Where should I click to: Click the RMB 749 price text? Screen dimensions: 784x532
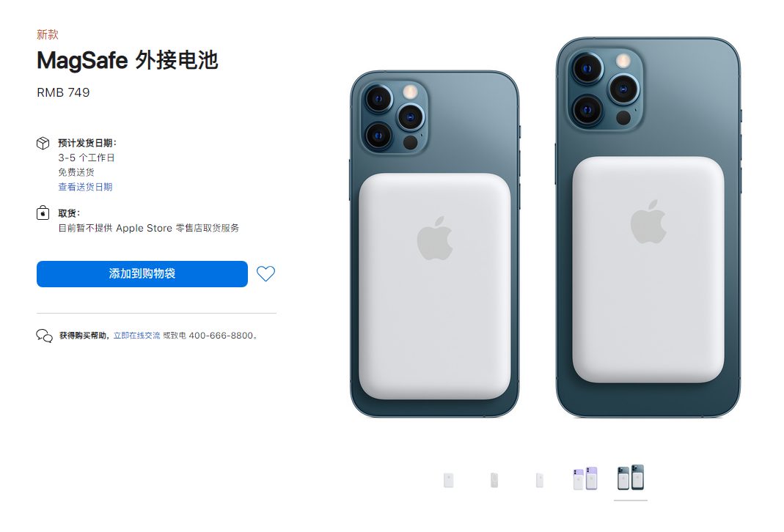click(63, 92)
